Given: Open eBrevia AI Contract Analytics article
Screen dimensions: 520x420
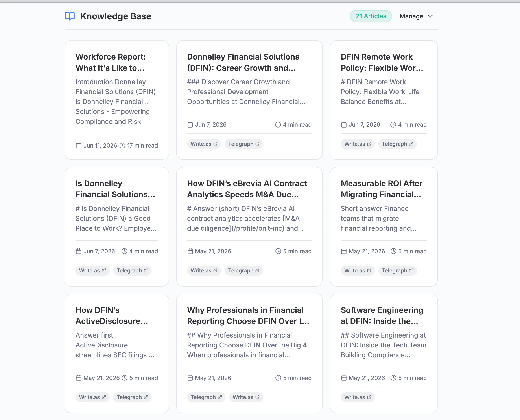Looking at the screenshot, I should 247,189.
